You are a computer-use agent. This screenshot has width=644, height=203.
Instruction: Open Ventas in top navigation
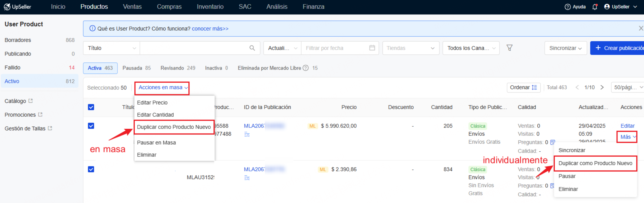(132, 7)
